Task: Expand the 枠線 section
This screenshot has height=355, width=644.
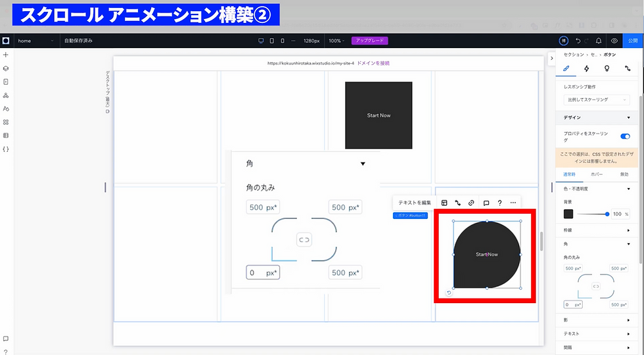Action: coord(628,231)
